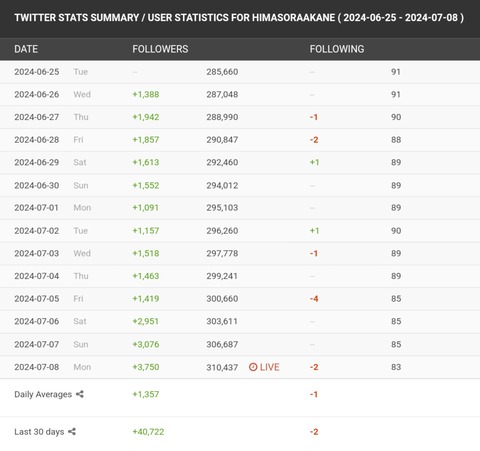Click the +3,750 followers gain value
This screenshot has height=451, width=480.
[x=146, y=367]
